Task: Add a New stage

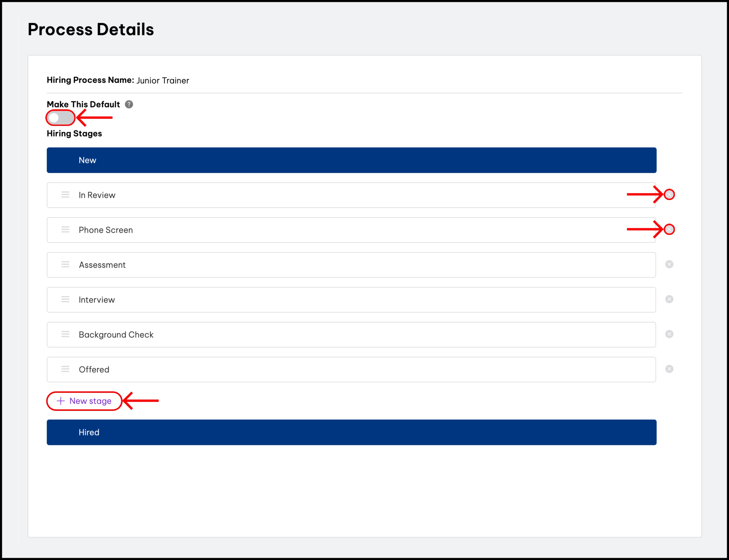Action: coord(84,401)
